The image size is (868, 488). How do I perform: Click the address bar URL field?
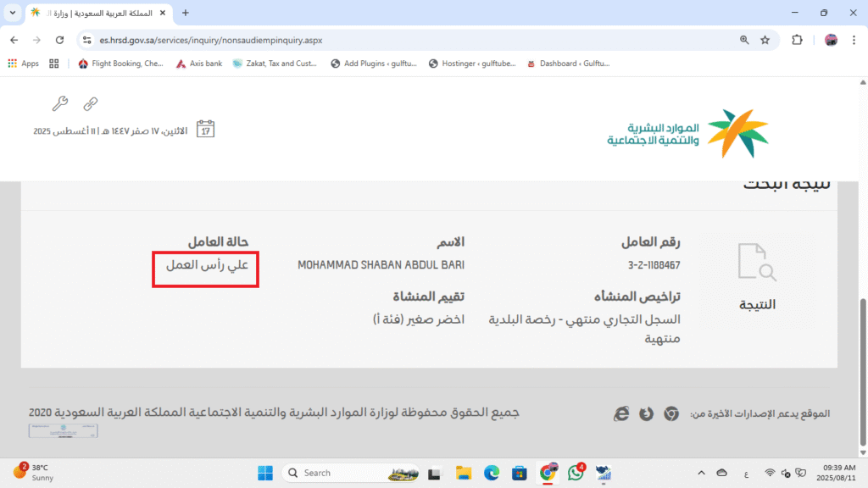click(x=407, y=40)
